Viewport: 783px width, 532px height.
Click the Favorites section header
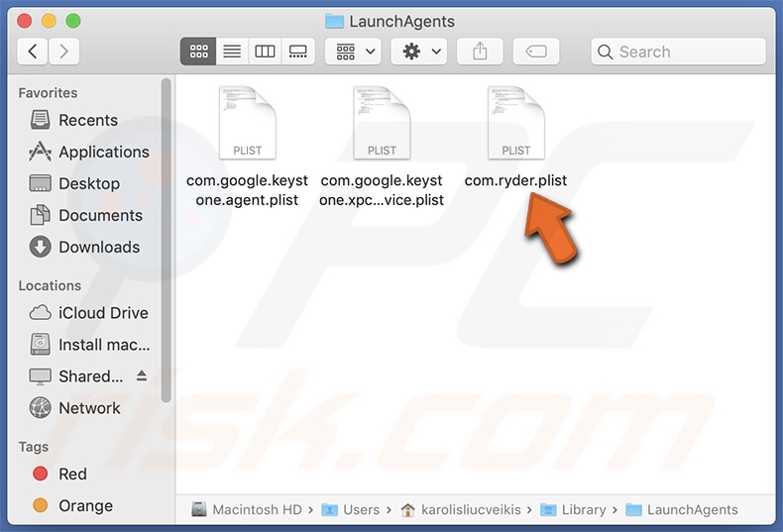[48, 93]
